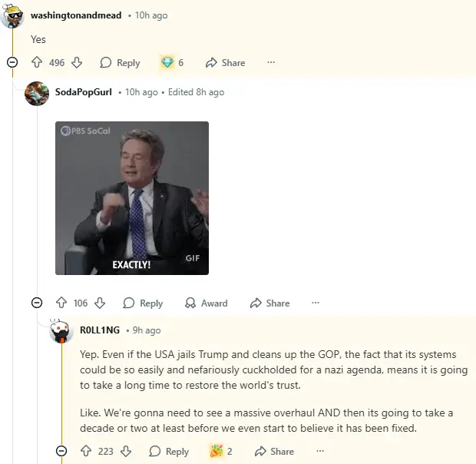The width and height of the screenshot is (476, 464).
Task: Give an Award to SodaPopGurl's comment
Action: coord(206,303)
